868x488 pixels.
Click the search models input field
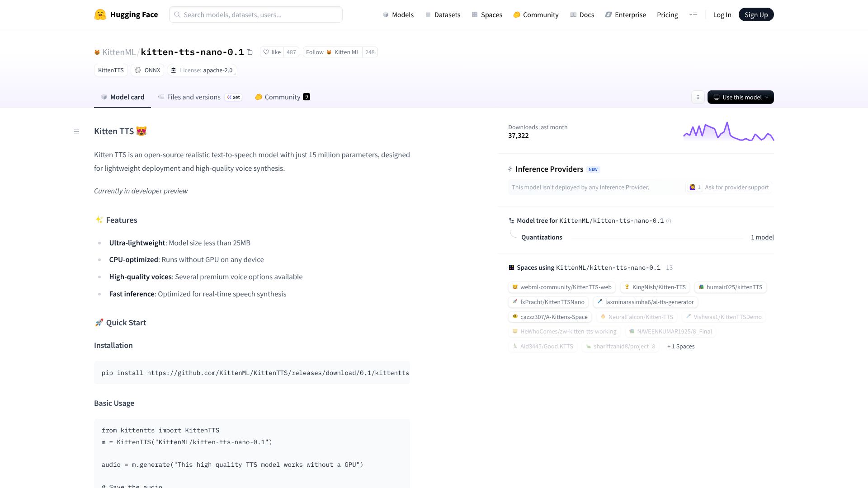coord(256,14)
